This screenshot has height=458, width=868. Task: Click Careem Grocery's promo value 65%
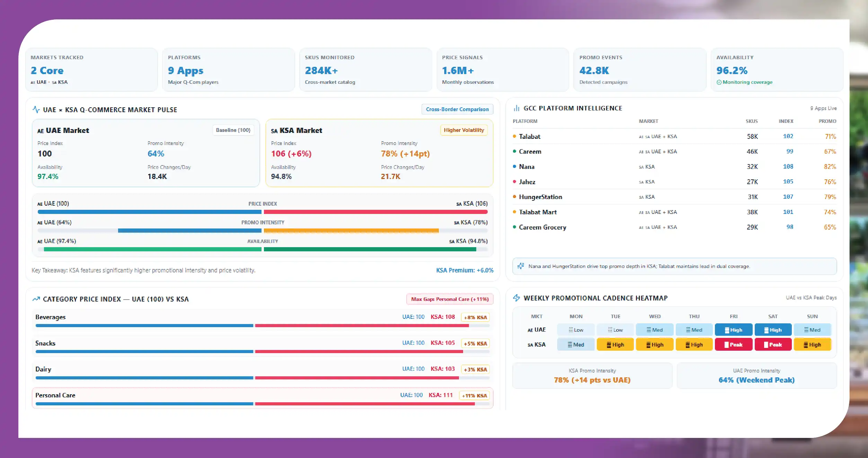(x=830, y=227)
